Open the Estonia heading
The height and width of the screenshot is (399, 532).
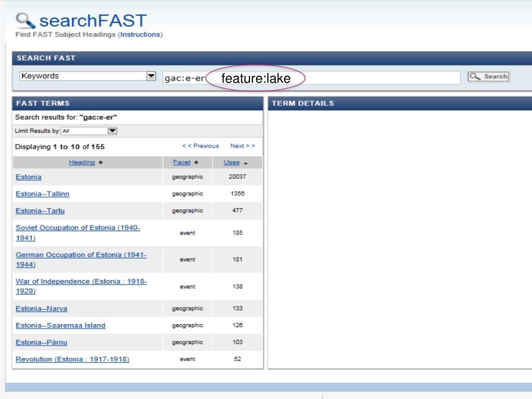tap(29, 177)
